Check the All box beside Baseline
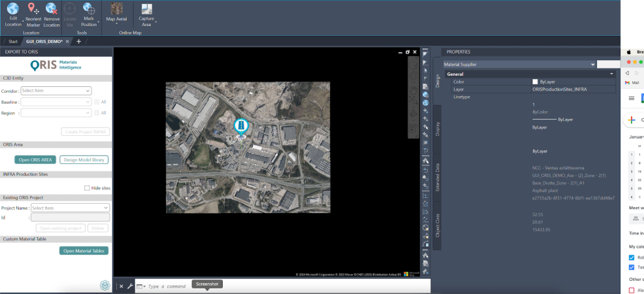This screenshot has height=294, width=644. (x=97, y=102)
